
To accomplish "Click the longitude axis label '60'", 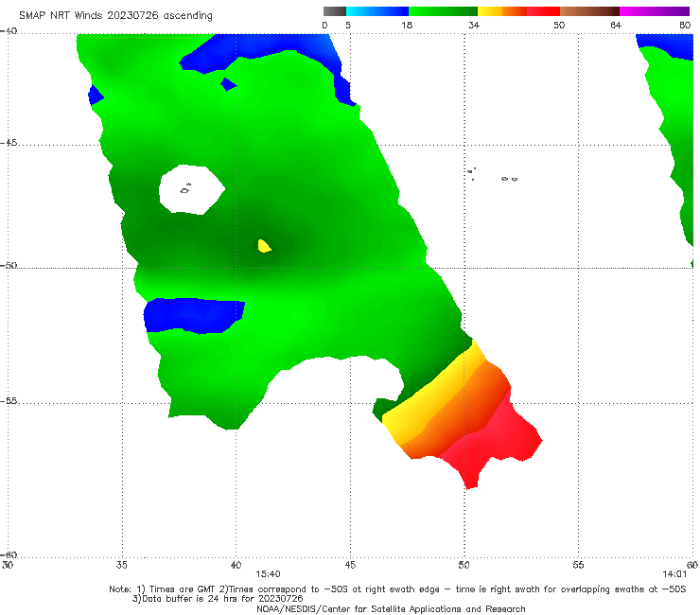I will 692,565.
